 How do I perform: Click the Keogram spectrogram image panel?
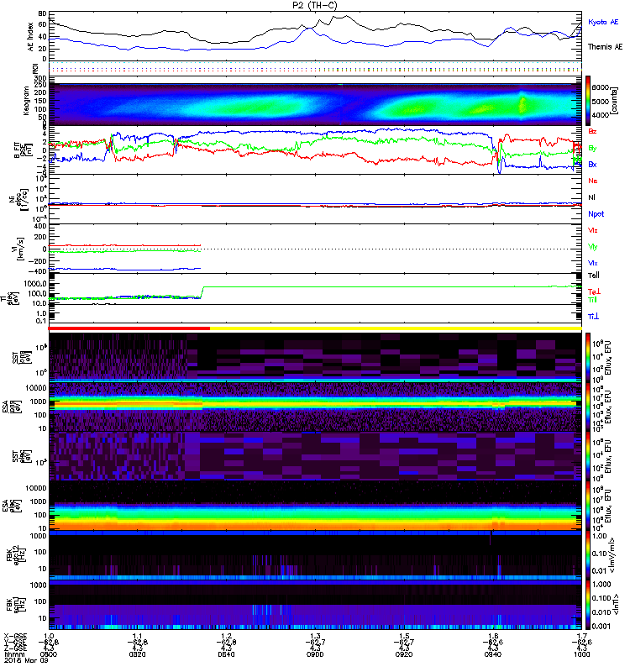[315, 104]
